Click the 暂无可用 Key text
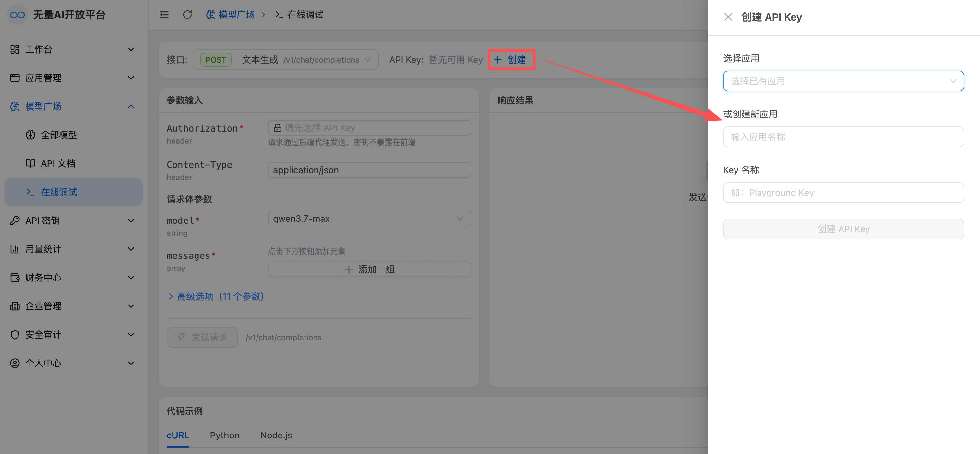 [x=456, y=60]
